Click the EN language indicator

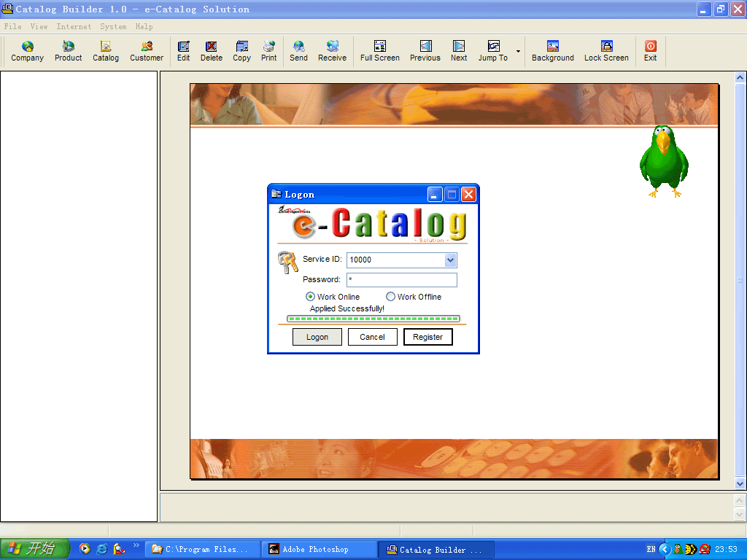point(651,550)
